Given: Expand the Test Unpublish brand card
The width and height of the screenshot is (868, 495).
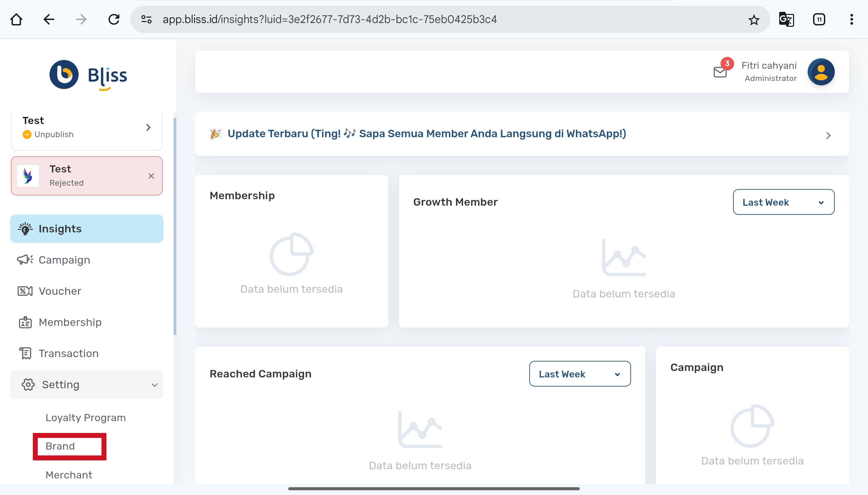Looking at the screenshot, I should pos(148,127).
